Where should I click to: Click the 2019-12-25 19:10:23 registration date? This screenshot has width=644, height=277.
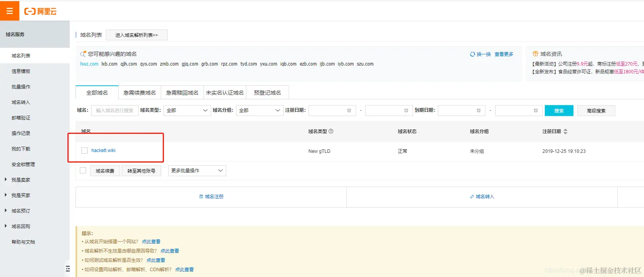pos(564,151)
